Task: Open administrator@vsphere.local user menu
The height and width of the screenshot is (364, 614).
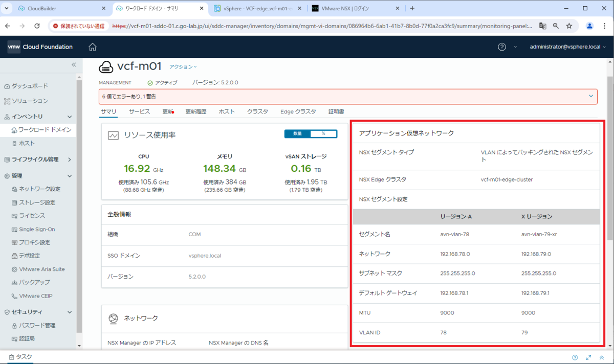Action: pyautogui.click(x=567, y=47)
